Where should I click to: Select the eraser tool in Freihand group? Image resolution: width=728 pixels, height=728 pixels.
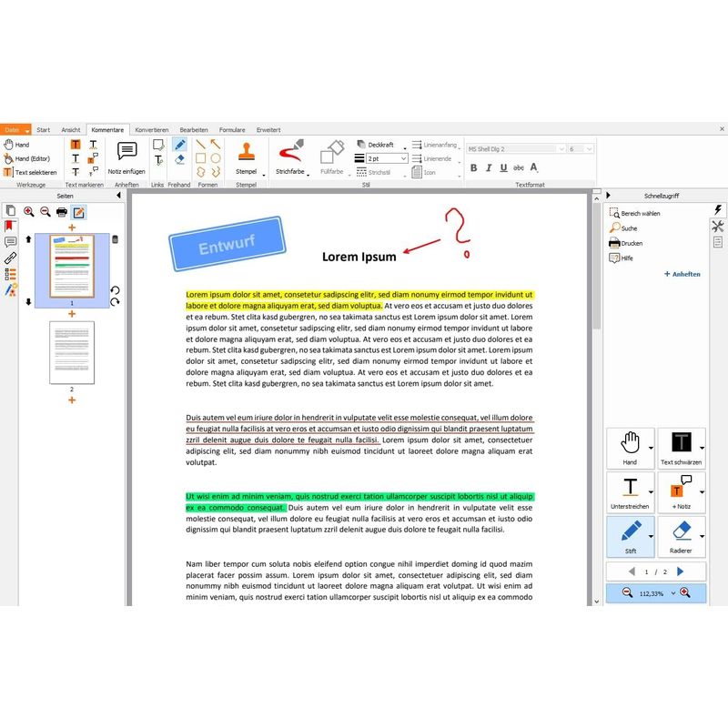click(x=180, y=159)
